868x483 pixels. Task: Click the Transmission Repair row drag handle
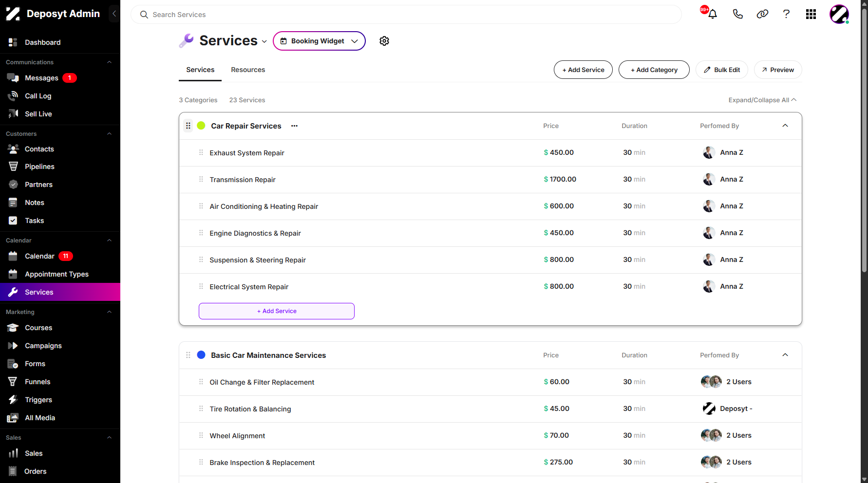(x=201, y=179)
